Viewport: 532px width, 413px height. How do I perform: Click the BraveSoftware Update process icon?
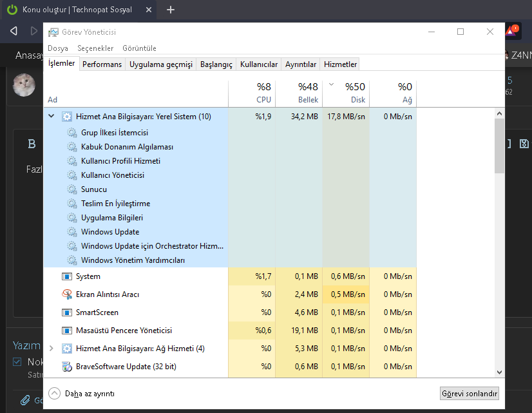click(66, 367)
